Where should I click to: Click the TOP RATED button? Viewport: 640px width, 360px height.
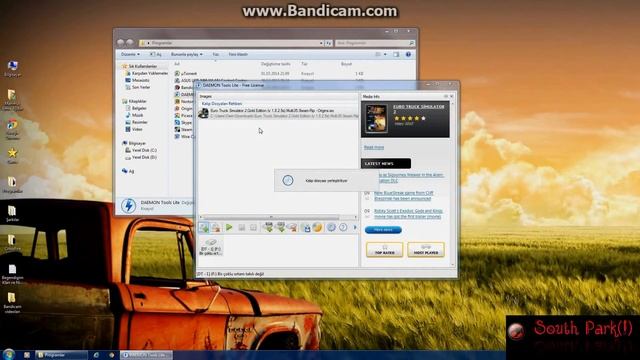click(384, 249)
